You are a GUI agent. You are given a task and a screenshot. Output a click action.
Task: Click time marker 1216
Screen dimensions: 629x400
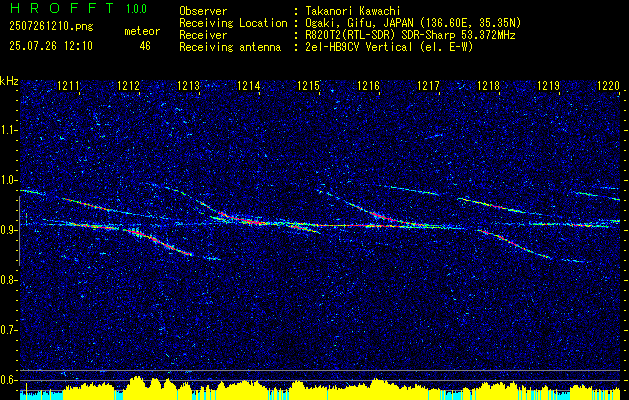pyautogui.click(x=368, y=85)
